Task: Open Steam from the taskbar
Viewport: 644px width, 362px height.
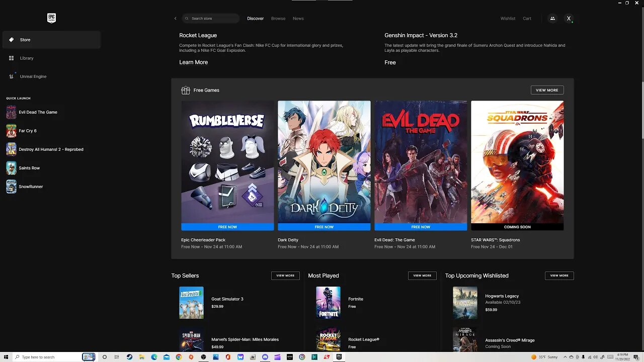Action: [129, 357]
